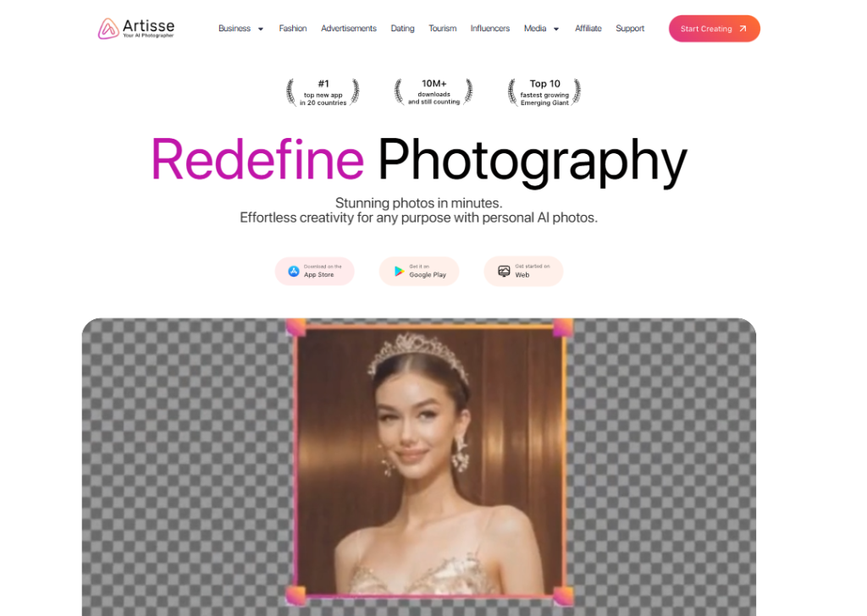Open the Fashion menu item
867x616 pixels.
coord(292,28)
